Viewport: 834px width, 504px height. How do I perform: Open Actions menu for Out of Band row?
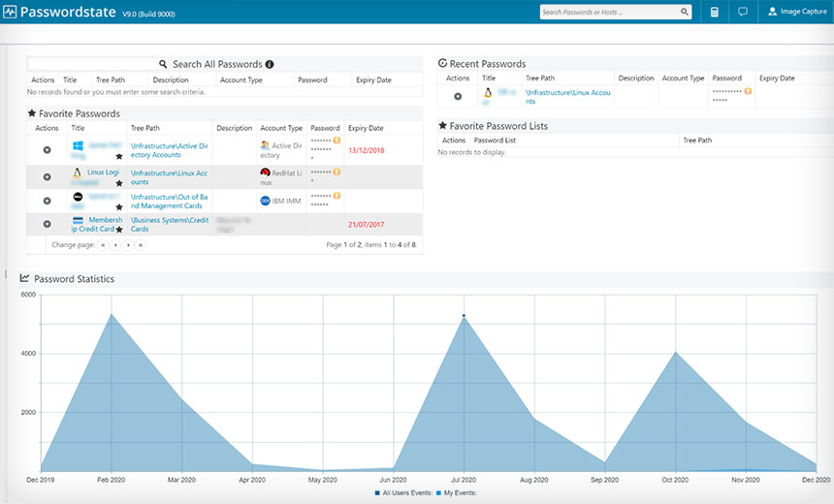[47, 201]
